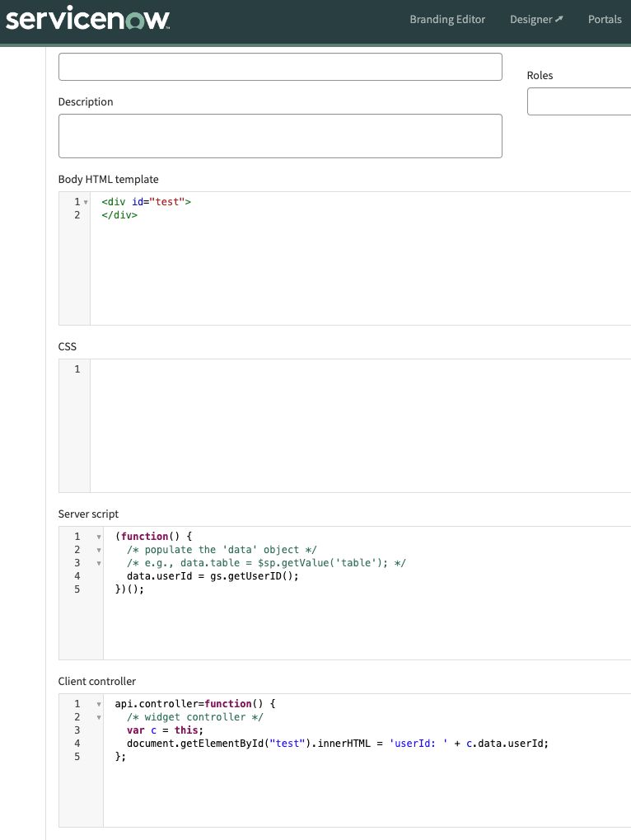
Task: Click the ServiceNow logo
Action: (88, 19)
